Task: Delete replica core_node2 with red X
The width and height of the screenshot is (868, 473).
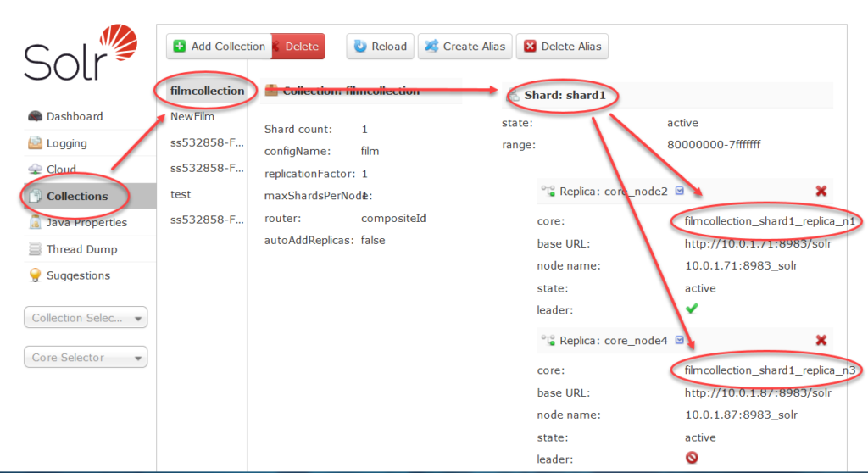Action: pyautogui.click(x=821, y=191)
